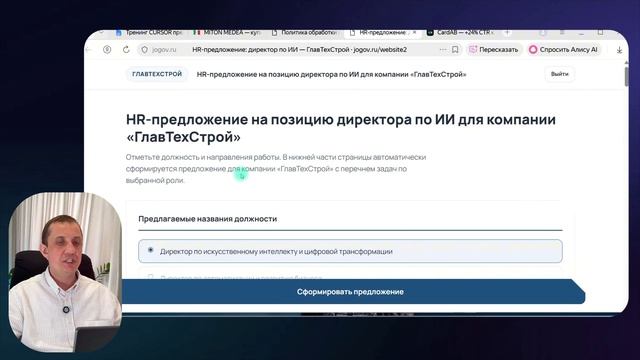The width and height of the screenshot is (640, 360).
Task: Switch to the MITON MEDEA tab
Action: point(226,33)
